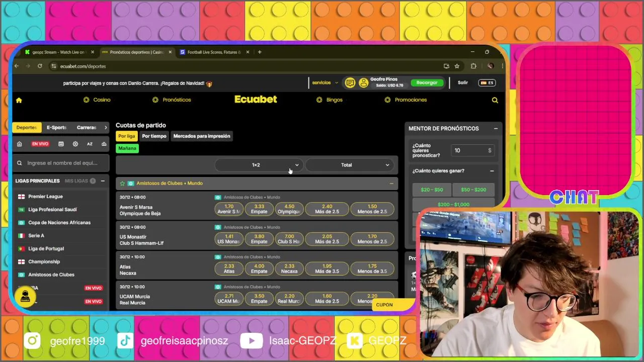Open a new browser tab
The height and width of the screenshot is (362, 644).
pos(260,52)
